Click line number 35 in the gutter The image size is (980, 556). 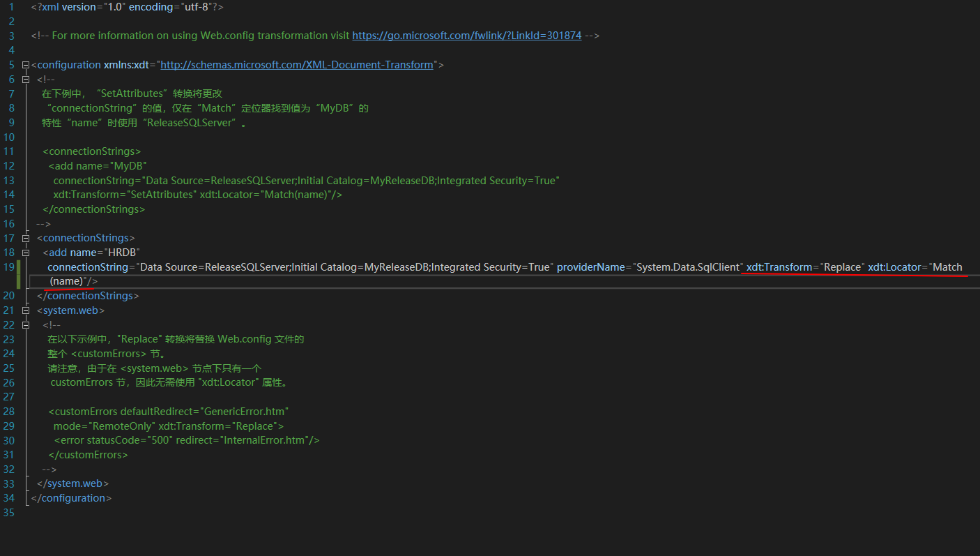click(x=9, y=513)
